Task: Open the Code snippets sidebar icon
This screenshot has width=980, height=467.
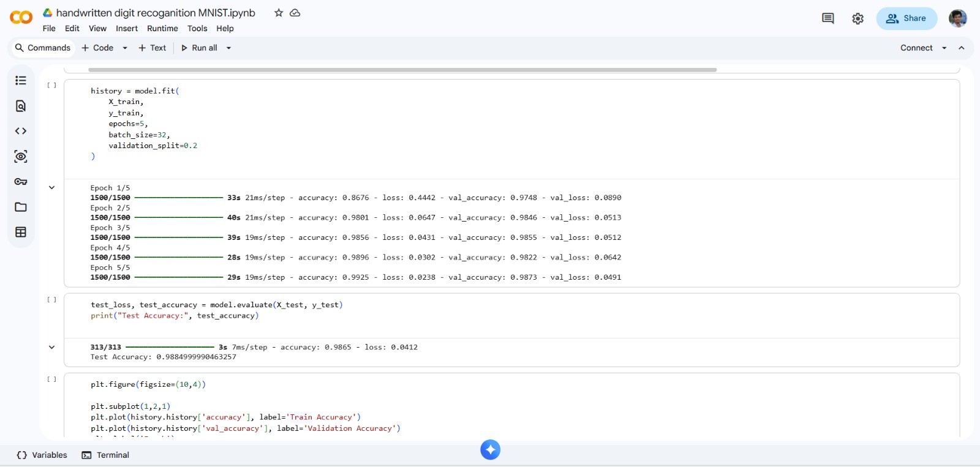Action: tap(21, 131)
